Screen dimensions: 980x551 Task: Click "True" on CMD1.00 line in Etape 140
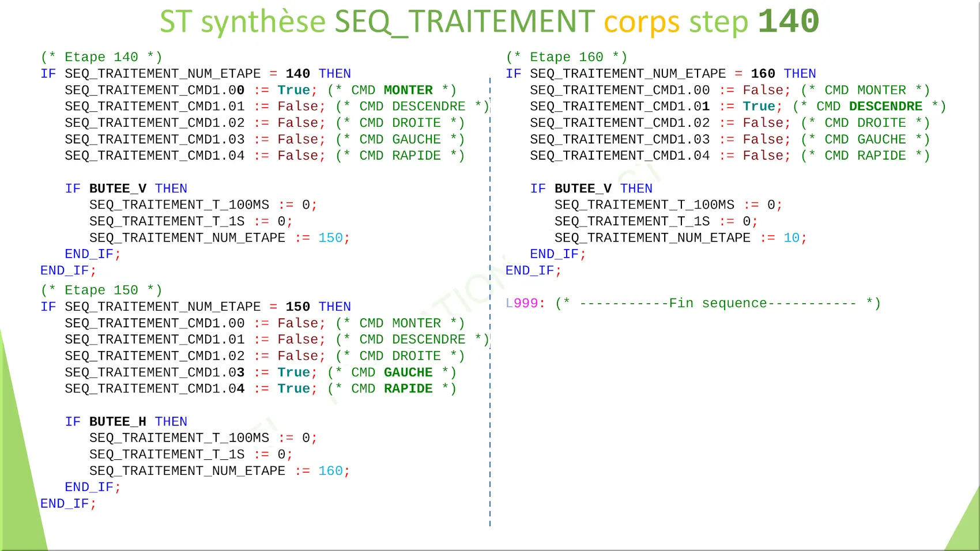pyautogui.click(x=293, y=90)
